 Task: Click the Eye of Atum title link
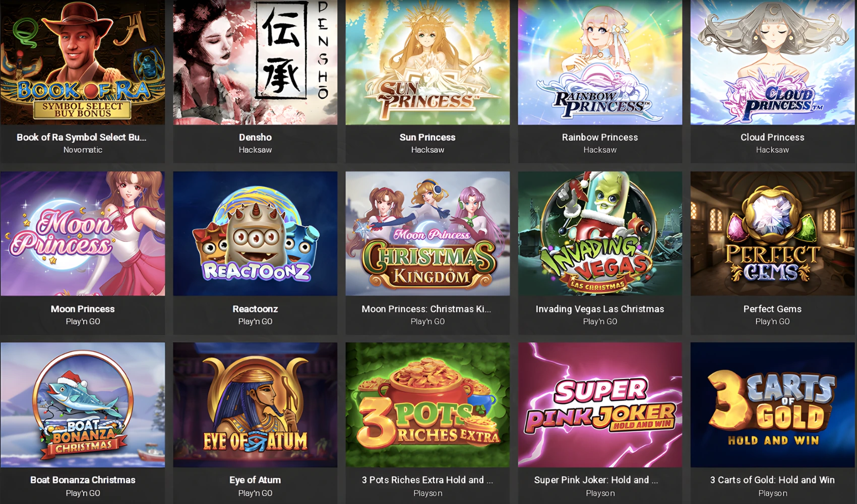click(x=255, y=480)
